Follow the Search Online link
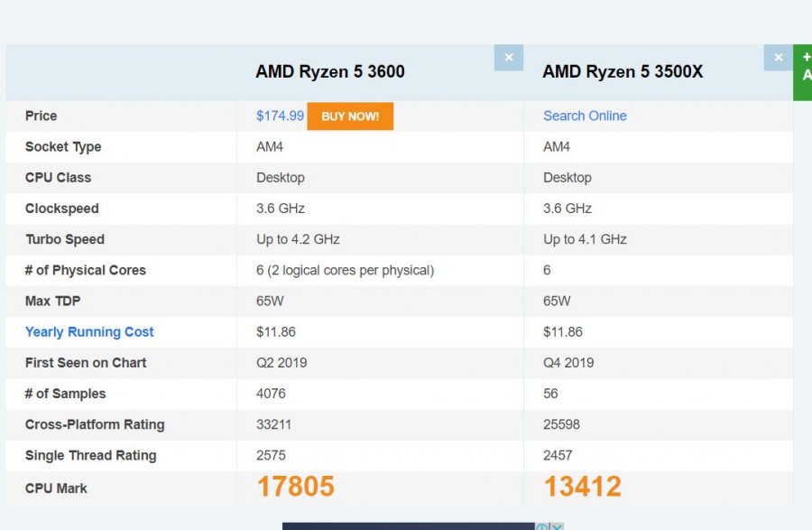 pyautogui.click(x=585, y=116)
